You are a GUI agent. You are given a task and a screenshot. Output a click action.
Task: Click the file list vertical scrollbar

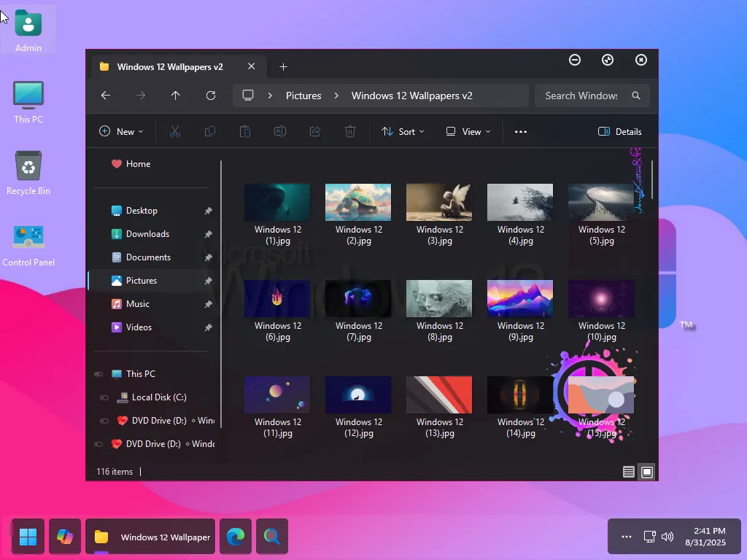(652, 180)
